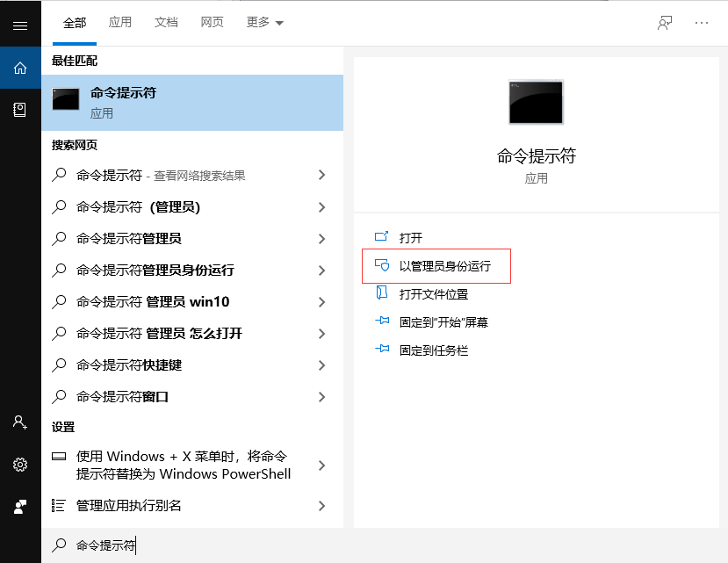Click the open icon beside 打开
Viewport: 728px width, 563px height.
[x=381, y=237]
